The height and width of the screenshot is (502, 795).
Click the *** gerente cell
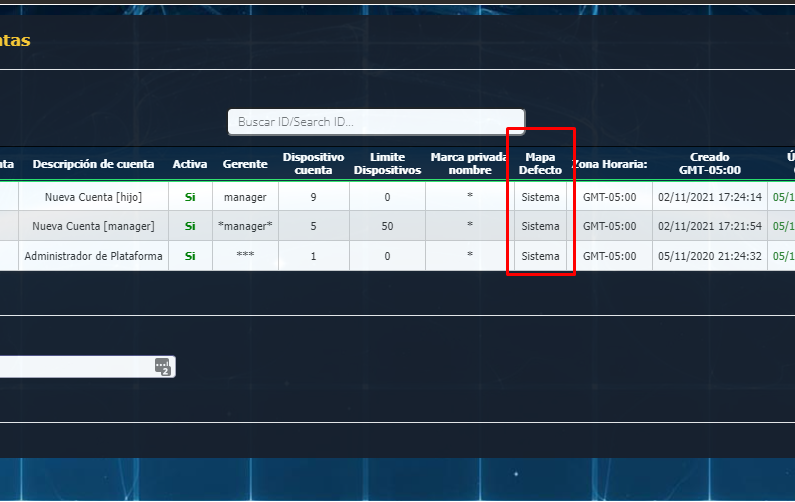click(245, 255)
